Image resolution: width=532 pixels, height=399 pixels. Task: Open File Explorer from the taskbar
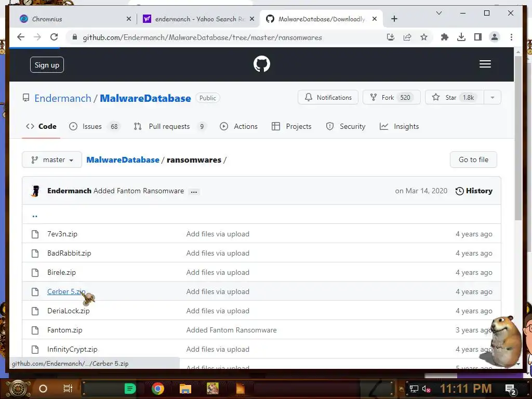pyautogui.click(x=185, y=389)
